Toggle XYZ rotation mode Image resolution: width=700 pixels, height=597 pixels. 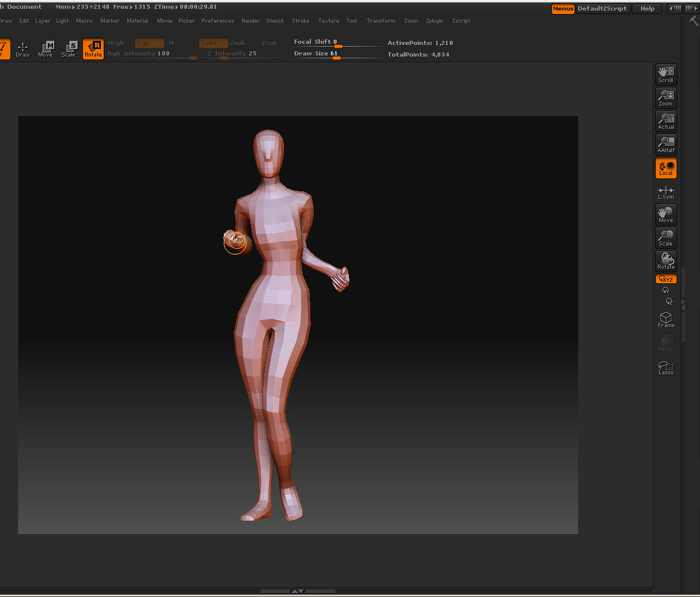[666, 279]
